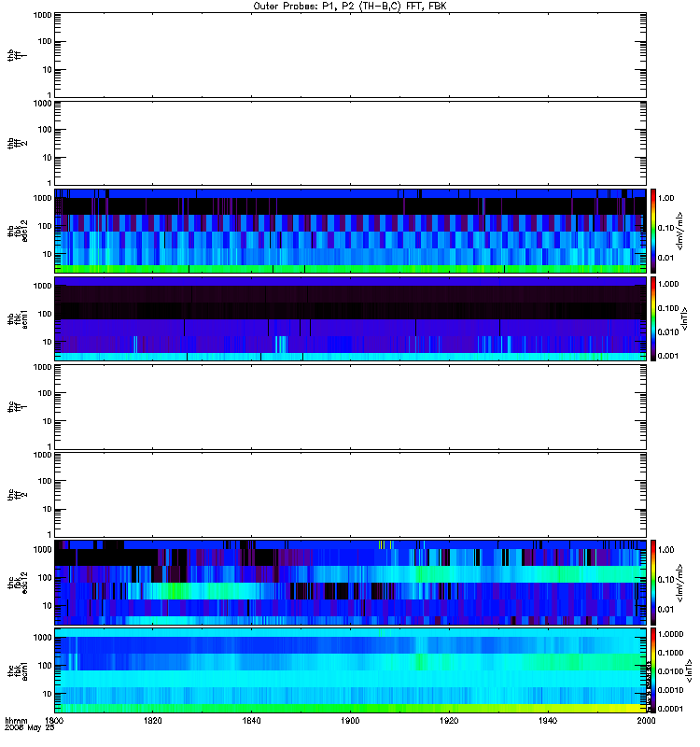
Task: Click the 10 y-axis tick of thc fbk scm1 panel
Action: pyautogui.click(x=48, y=694)
